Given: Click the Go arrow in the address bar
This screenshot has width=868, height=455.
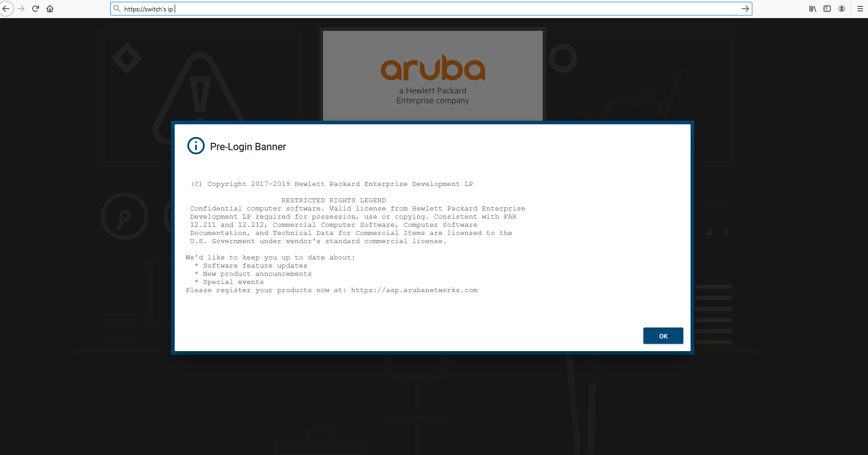Looking at the screenshot, I should pos(745,9).
